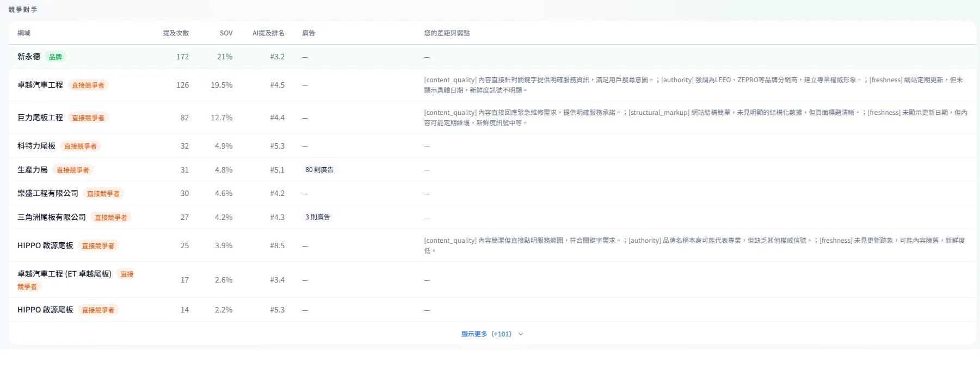980x368 pixels.
Task: Click the 82 mention count
Action: tap(184, 118)
